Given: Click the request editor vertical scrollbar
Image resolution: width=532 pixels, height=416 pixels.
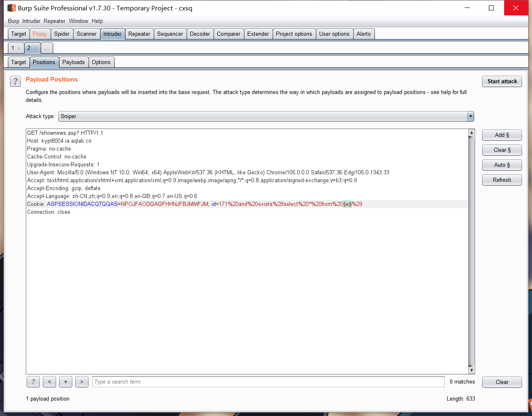Looking at the screenshot, I should (x=471, y=251).
